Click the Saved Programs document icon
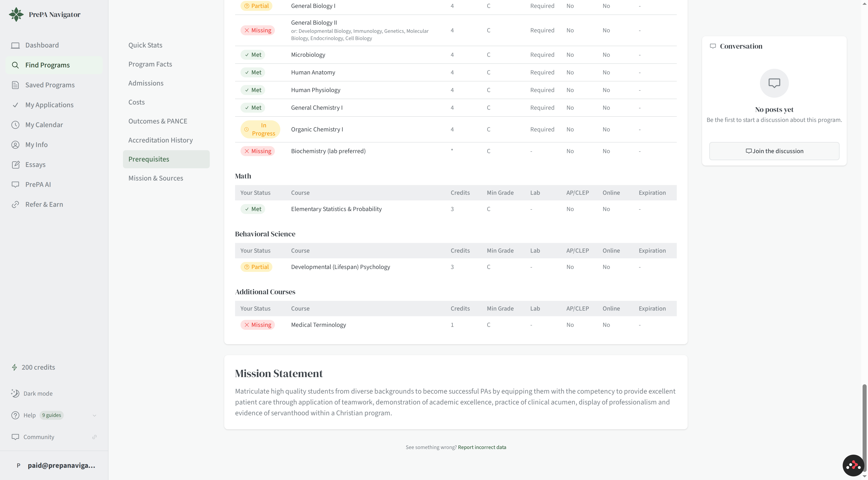Viewport: 868px width, 480px height. pyautogui.click(x=15, y=85)
